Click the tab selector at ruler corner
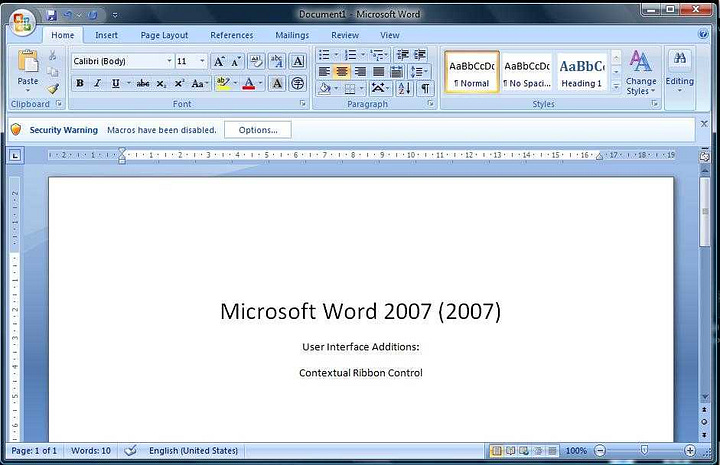Image resolution: width=720 pixels, height=465 pixels. click(x=15, y=156)
